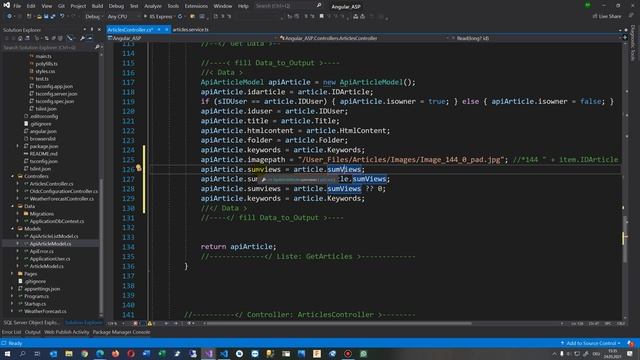Open the Git menu

[61, 6]
